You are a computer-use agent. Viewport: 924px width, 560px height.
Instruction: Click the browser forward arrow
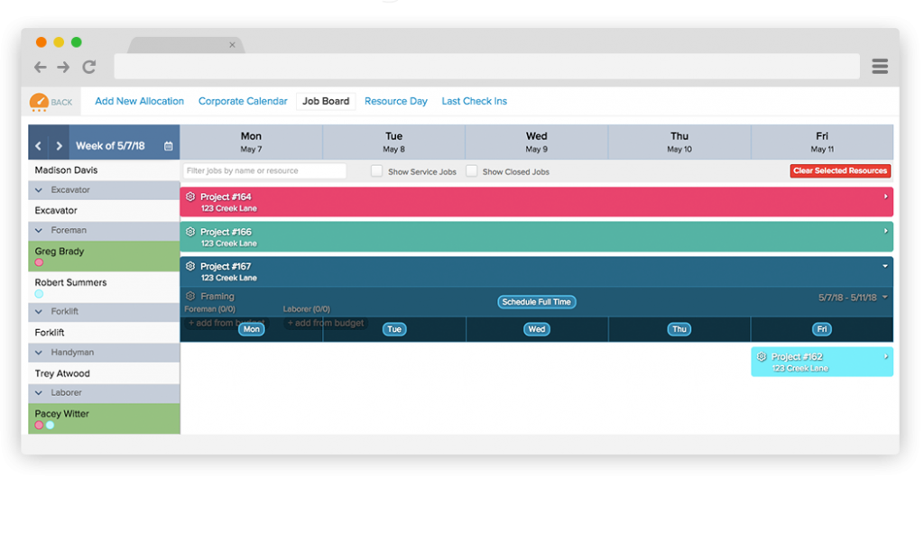(x=63, y=67)
